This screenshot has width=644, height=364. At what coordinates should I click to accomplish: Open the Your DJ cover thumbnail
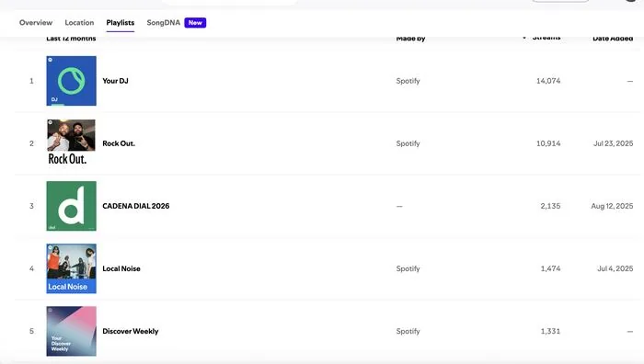(72, 81)
